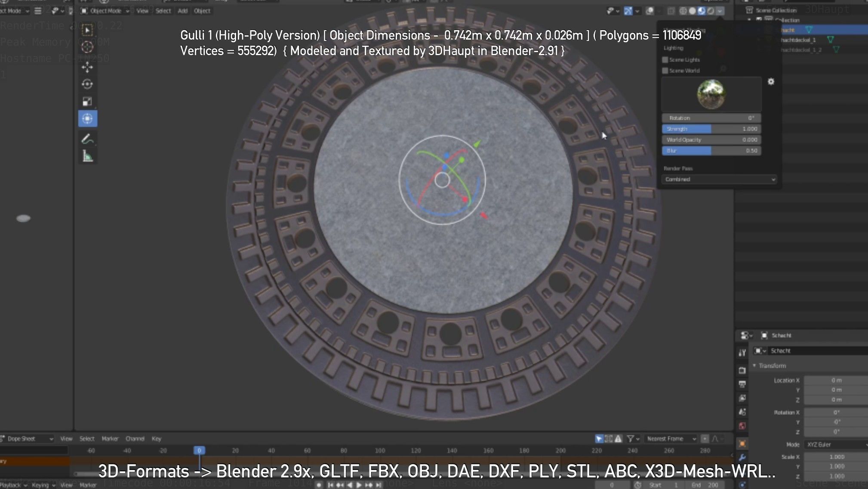The height and width of the screenshot is (489, 868).
Task: Open the viewport shading options dropdown
Action: [x=720, y=11]
